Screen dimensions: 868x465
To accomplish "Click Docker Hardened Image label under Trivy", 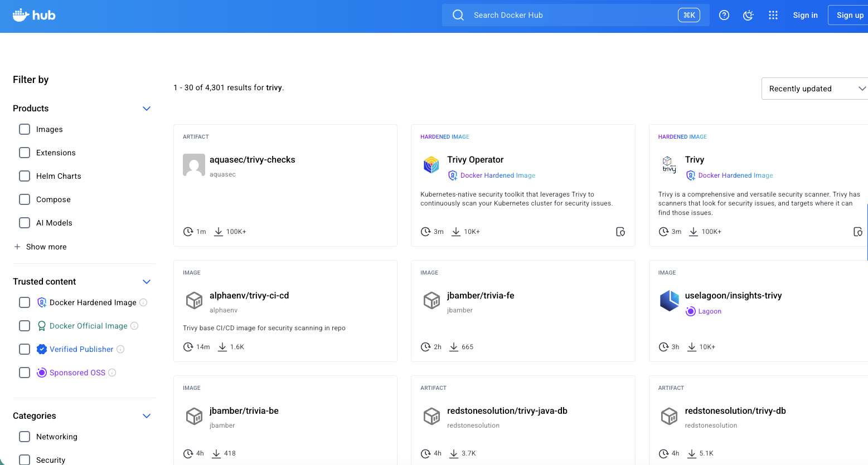I will click(735, 175).
